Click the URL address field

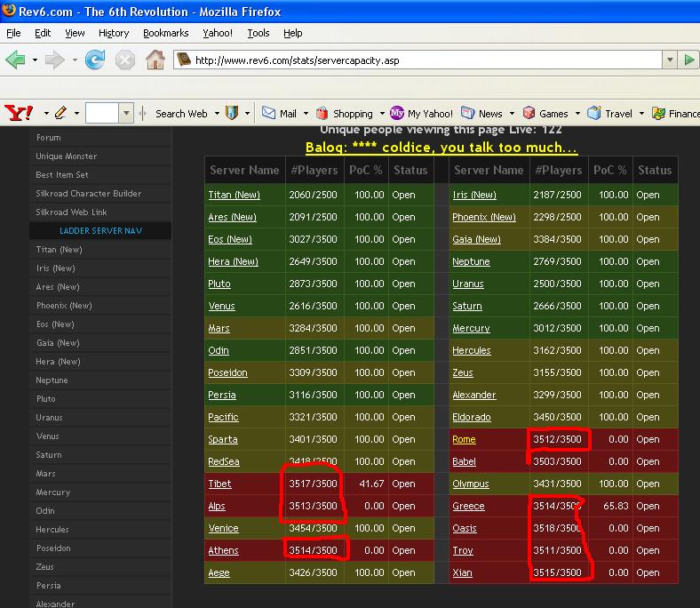pos(426,60)
